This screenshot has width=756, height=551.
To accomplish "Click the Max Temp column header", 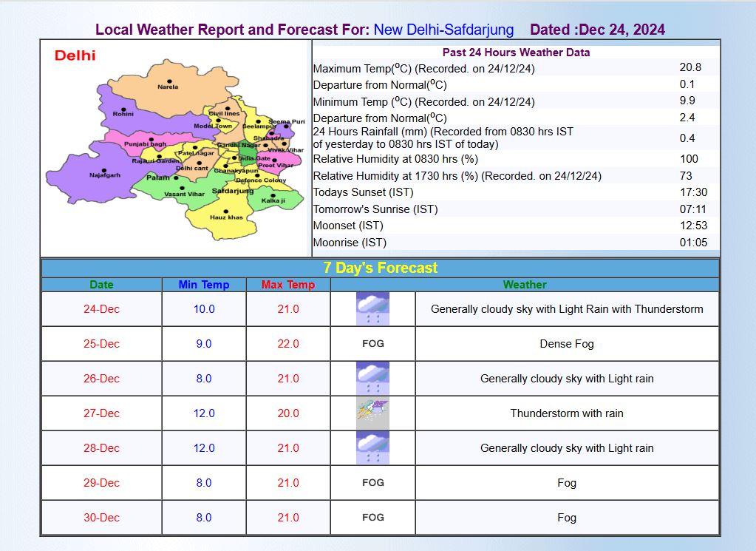I will click(288, 285).
